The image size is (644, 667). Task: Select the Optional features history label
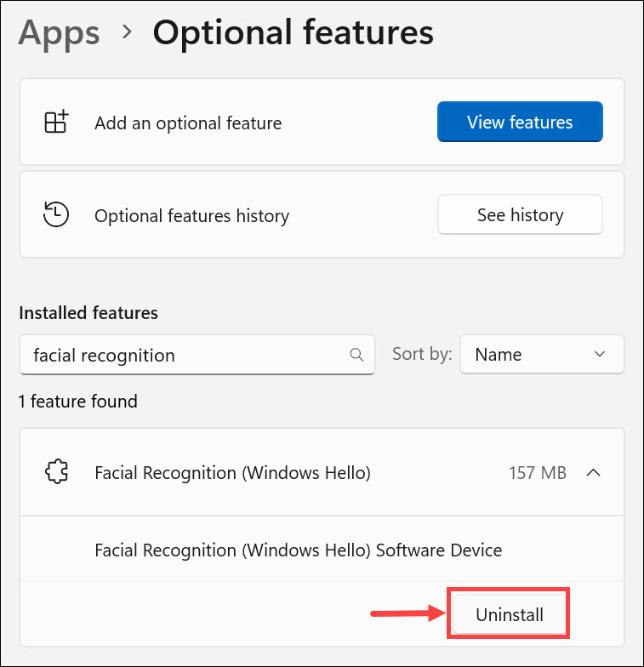[x=191, y=216]
